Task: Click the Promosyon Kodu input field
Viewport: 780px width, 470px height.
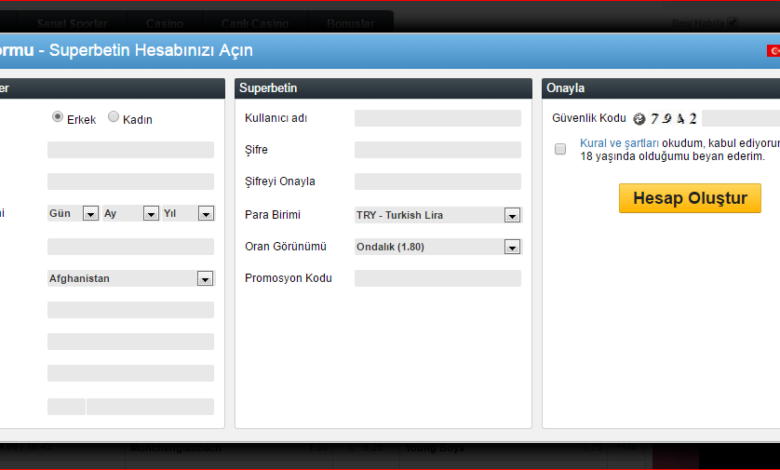Action: 438,279
